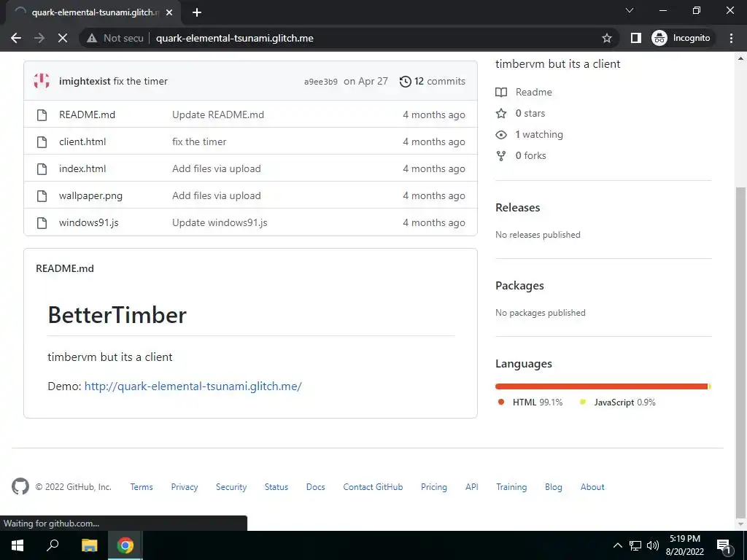747x560 pixels.
Task: Open the Terms footer link
Action: 142,487
